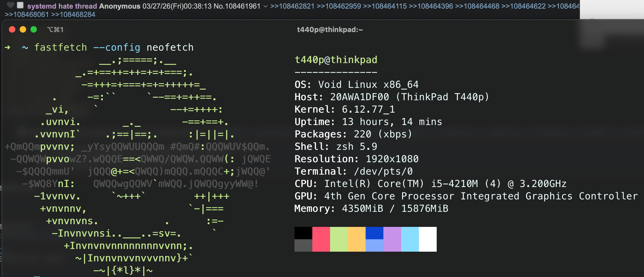The width and height of the screenshot is (644, 277).
Task: Follow the reply backlink >>108462959
Action: (x=339, y=6)
